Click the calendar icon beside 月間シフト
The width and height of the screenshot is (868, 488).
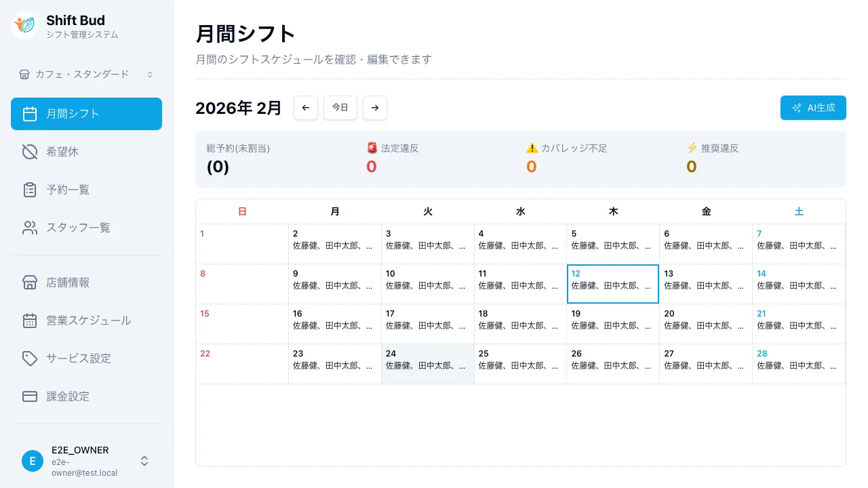click(x=30, y=114)
